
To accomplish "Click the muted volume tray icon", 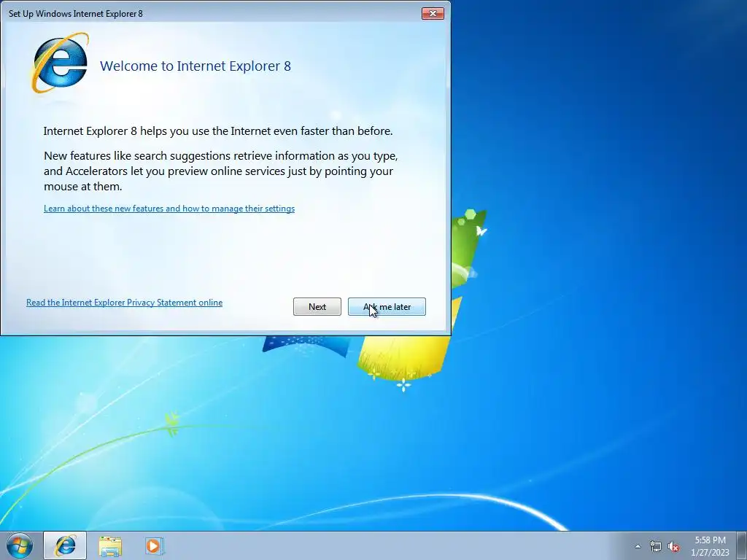I will [673, 547].
